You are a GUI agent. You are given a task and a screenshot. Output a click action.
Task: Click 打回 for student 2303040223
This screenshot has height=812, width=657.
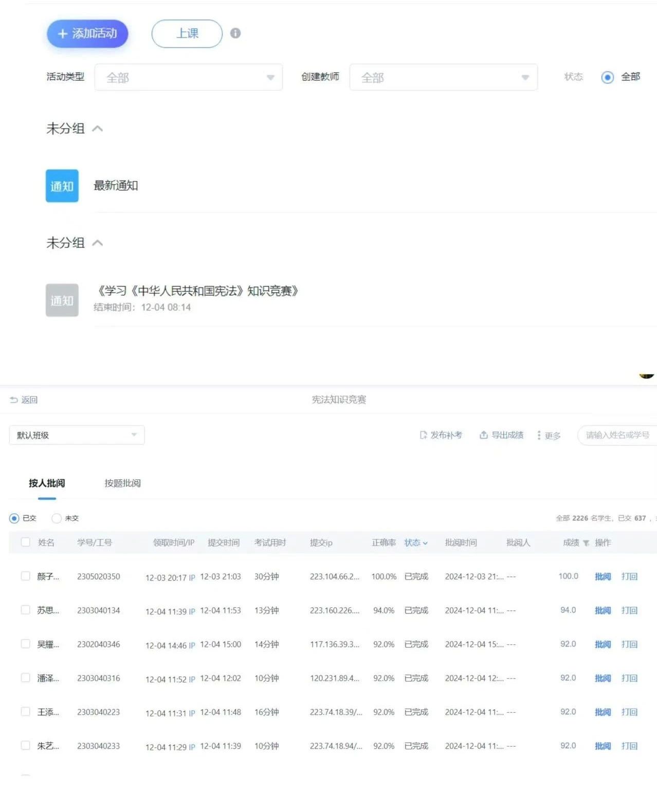629,712
